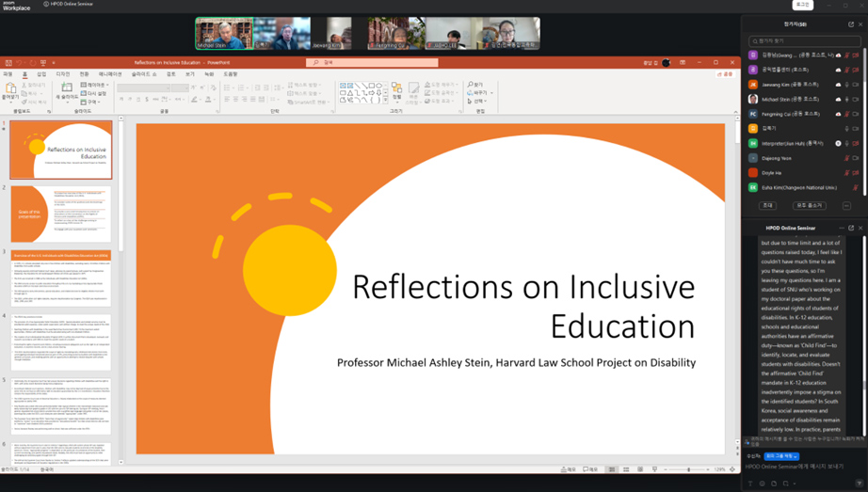Open the Layout (레이아웃) dropdown
868x492 pixels.
[95, 85]
